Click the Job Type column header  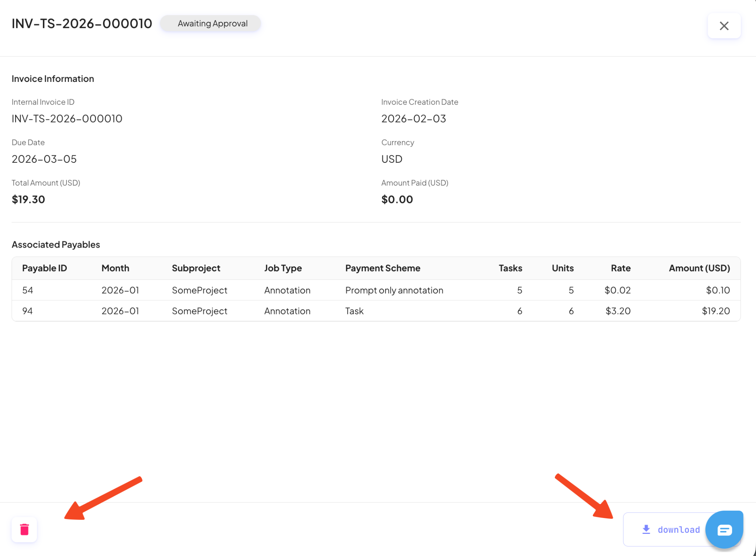tap(283, 268)
